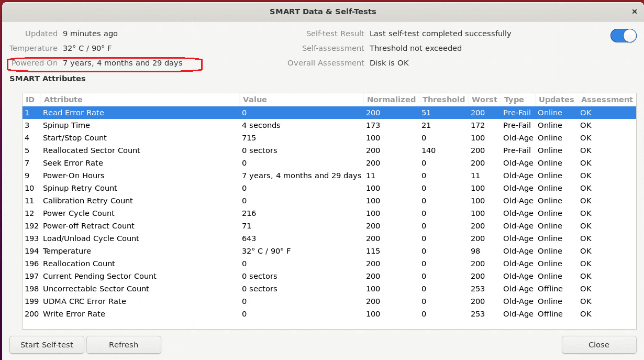
Task: Select the Read Error Rate row
Action: point(73,113)
